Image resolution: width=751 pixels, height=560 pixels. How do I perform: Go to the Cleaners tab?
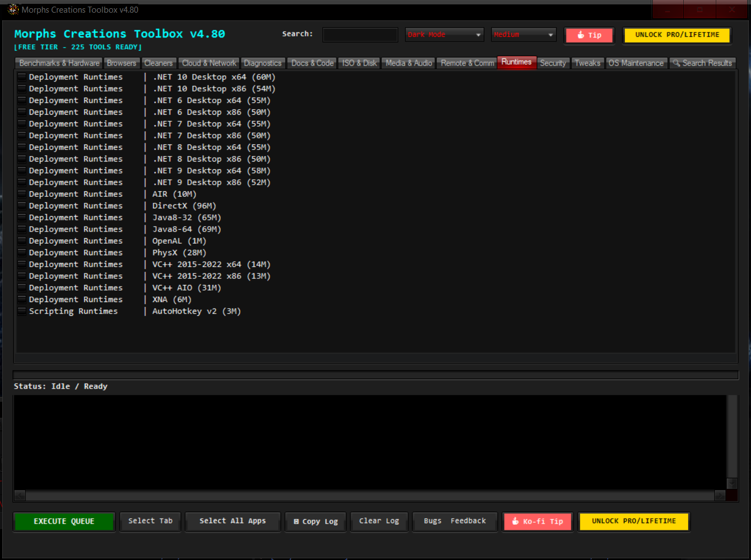(x=159, y=63)
